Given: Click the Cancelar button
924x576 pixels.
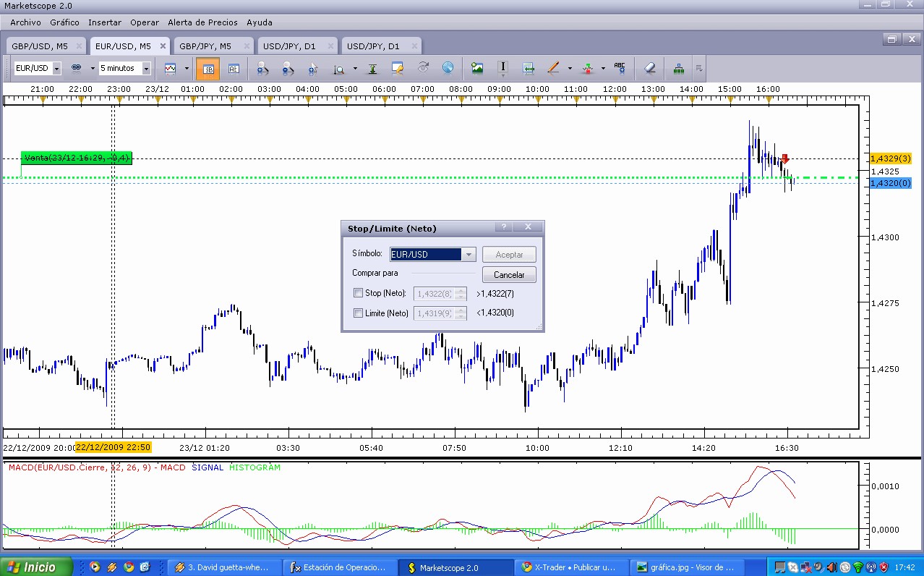Looking at the screenshot, I should pyautogui.click(x=509, y=275).
